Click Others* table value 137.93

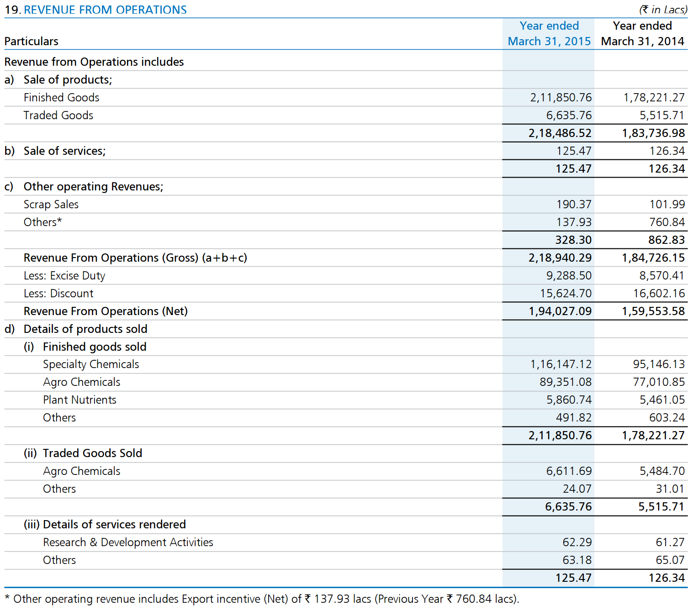(574, 222)
